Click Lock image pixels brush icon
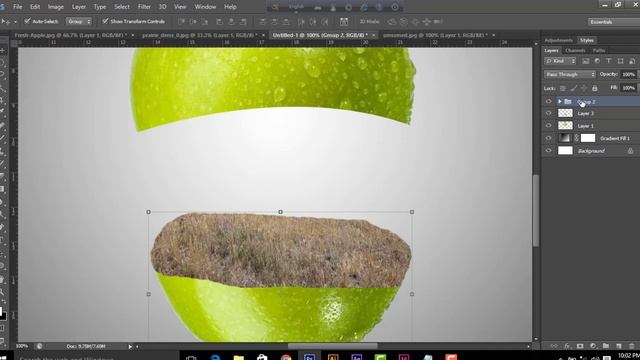Viewport: 640px width, 360px height. [574, 88]
